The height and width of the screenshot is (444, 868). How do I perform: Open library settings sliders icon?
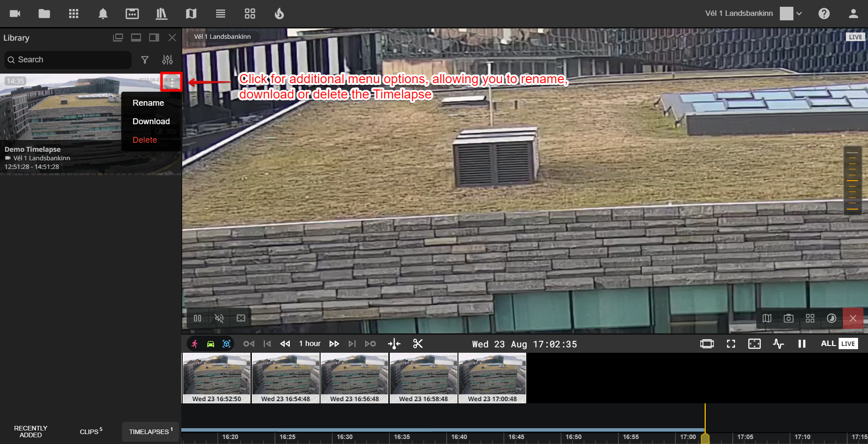point(167,60)
